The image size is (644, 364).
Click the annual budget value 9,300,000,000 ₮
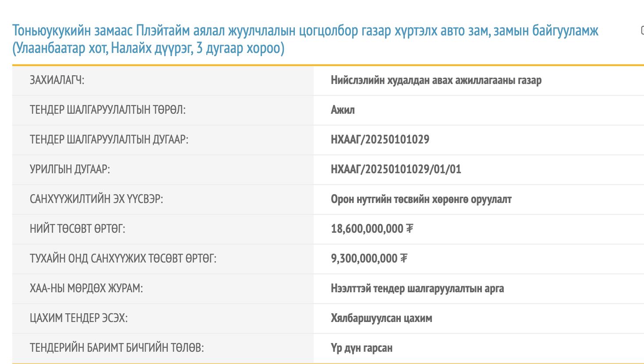[370, 259]
